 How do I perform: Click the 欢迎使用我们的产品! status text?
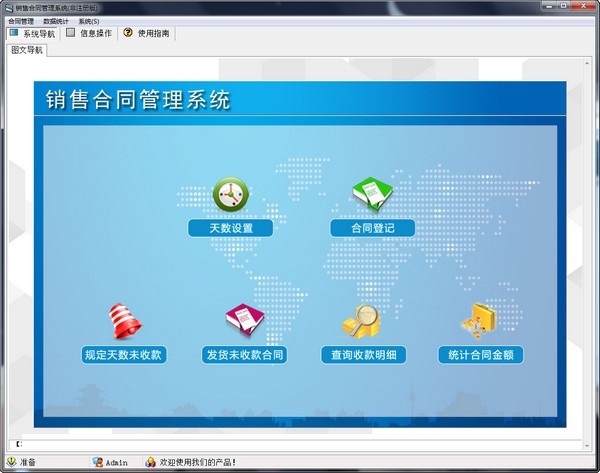click(x=198, y=462)
